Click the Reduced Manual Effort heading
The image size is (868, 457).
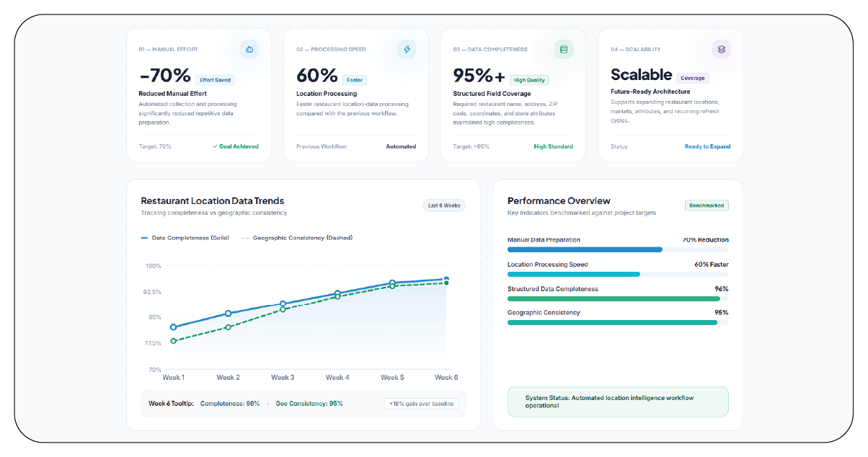172,94
